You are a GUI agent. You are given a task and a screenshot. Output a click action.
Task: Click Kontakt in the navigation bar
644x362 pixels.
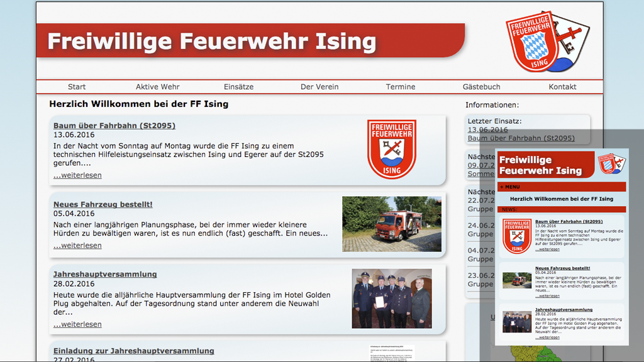562,87
